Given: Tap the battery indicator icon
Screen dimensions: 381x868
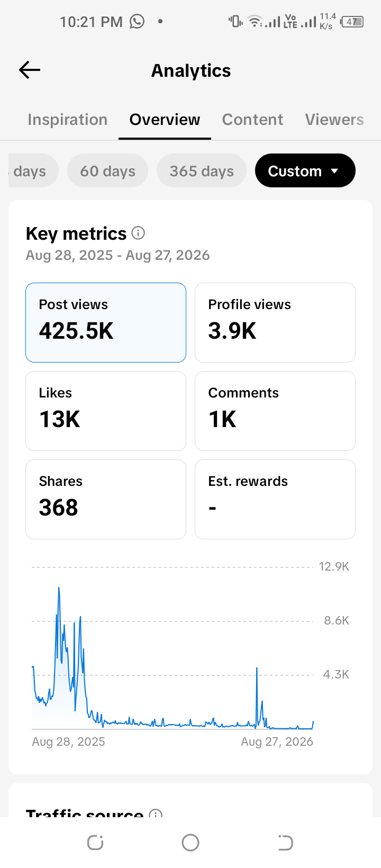Looking at the screenshot, I should [352, 22].
